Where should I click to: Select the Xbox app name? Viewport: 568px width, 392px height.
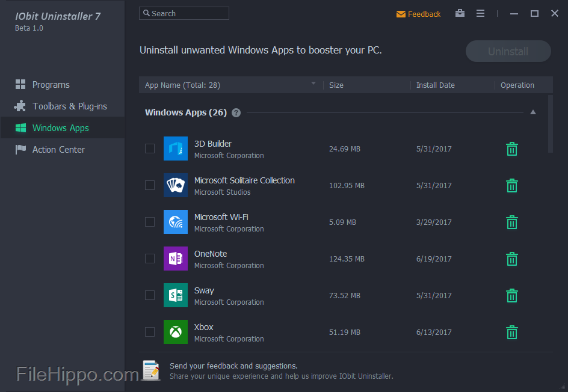pyautogui.click(x=203, y=327)
